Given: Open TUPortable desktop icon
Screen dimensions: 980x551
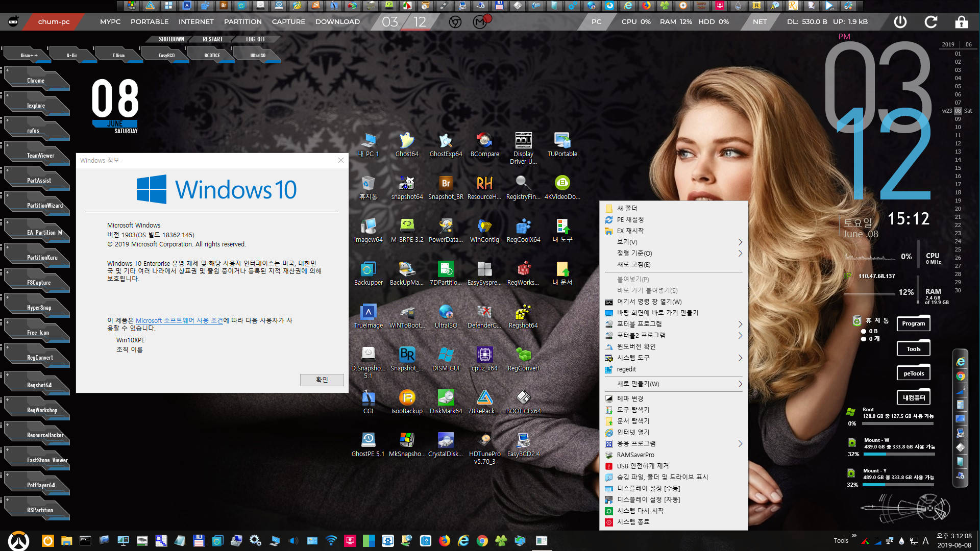Looking at the screenshot, I should click(562, 145).
